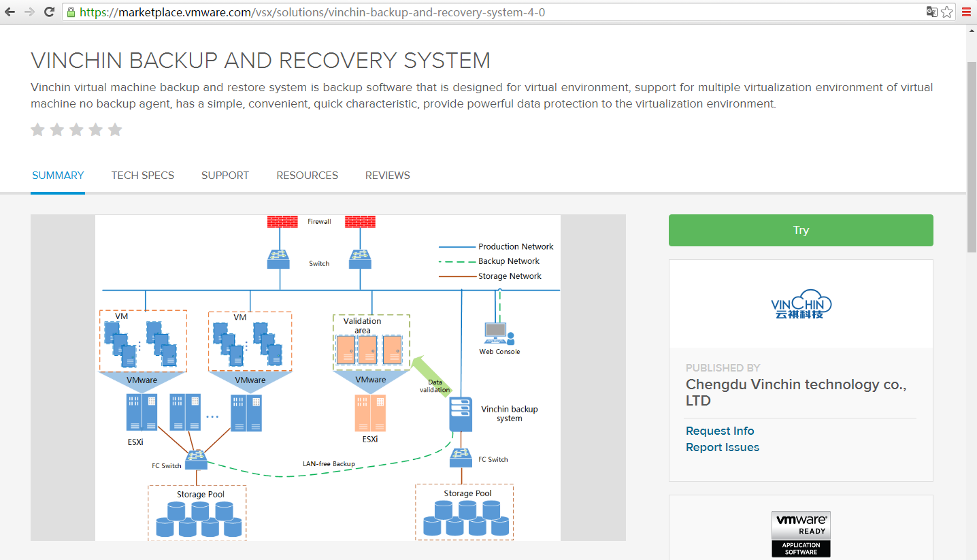The height and width of the screenshot is (560, 977).
Task: Click the browser forward arrow
Action: (x=29, y=12)
